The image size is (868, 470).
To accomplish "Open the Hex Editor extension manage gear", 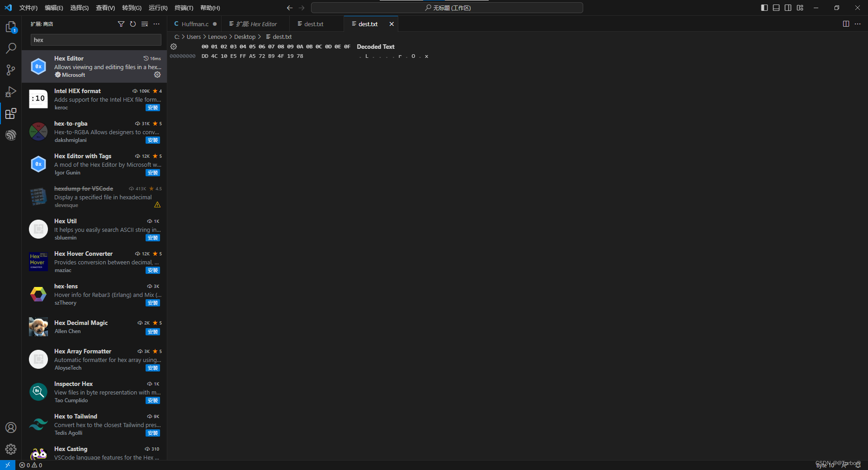I will point(157,75).
